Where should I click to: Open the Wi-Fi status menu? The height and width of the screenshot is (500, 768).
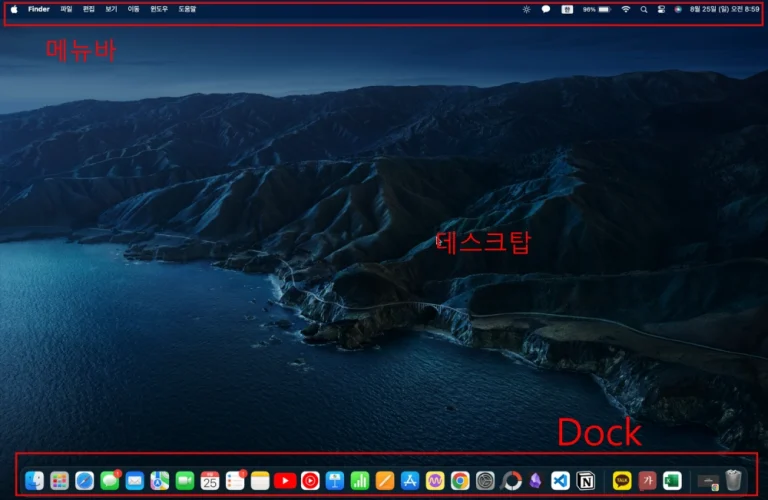tap(626, 9)
